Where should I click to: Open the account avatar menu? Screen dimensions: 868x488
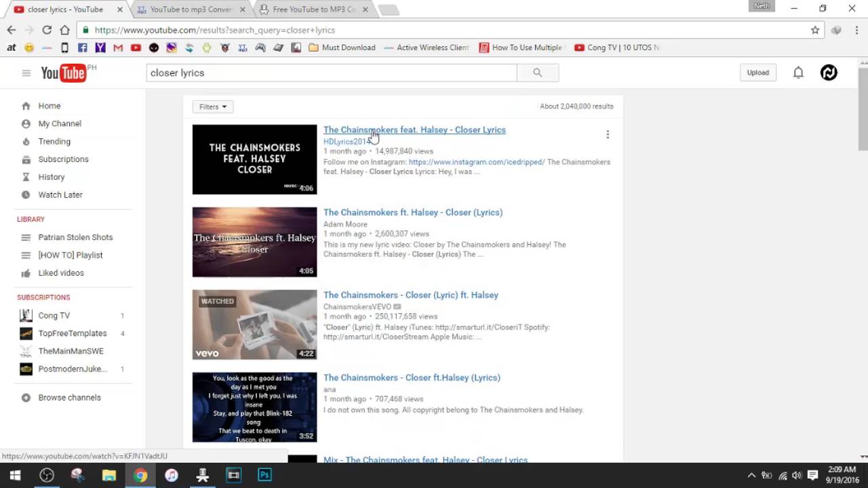click(x=829, y=73)
